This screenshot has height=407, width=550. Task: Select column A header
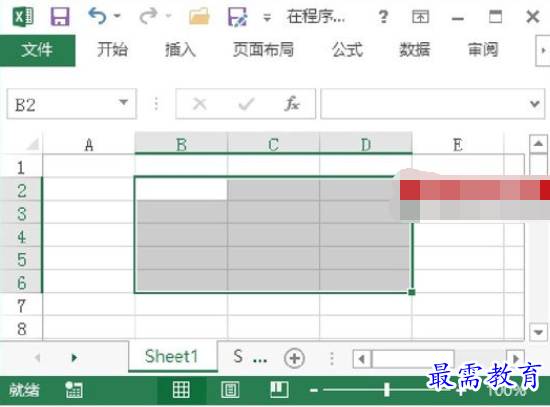point(89,145)
